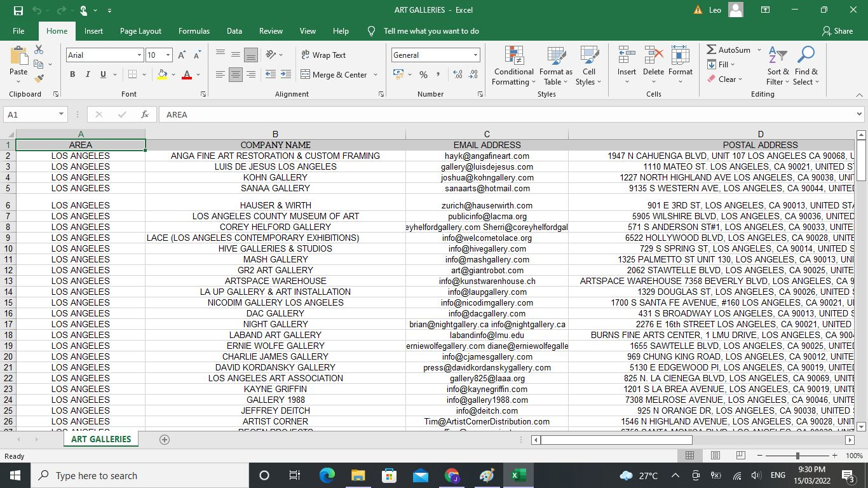Apply Percent Style to the cell
Screen dimensions: 868x488
coord(423,74)
